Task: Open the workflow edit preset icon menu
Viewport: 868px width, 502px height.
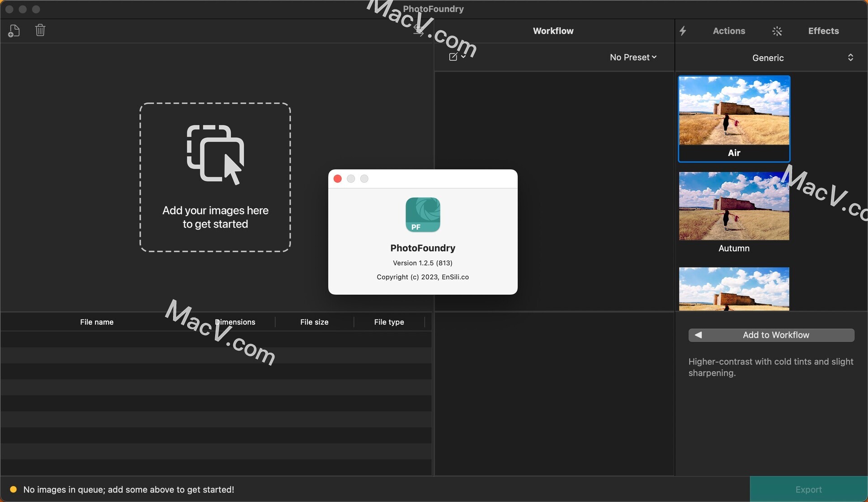Action: pyautogui.click(x=457, y=57)
